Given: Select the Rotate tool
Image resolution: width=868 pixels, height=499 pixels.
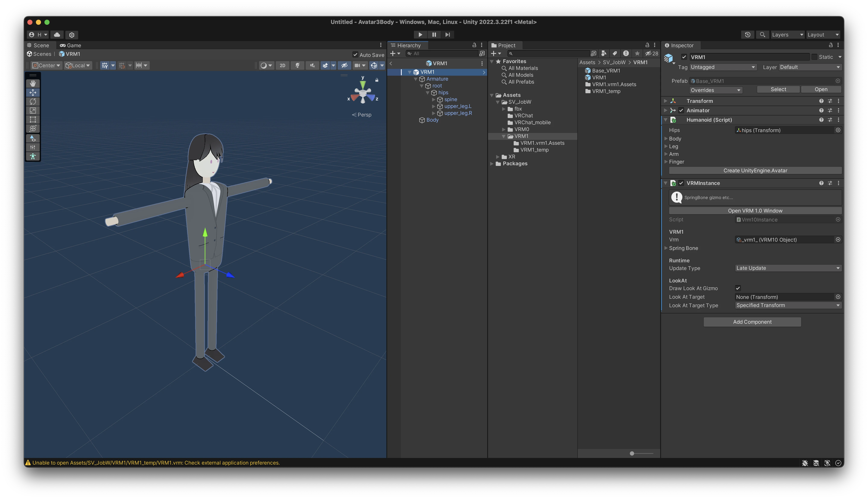Looking at the screenshot, I should pos(33,101).
